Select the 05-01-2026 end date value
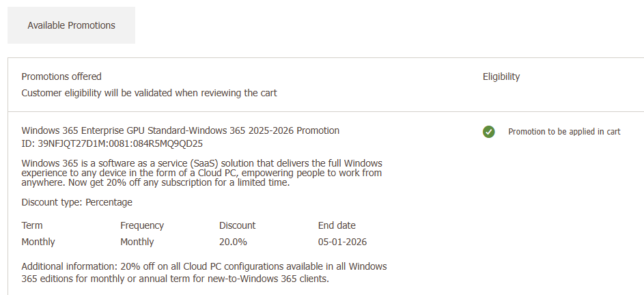Screen dimensions: 644x295 coord(343,242)
